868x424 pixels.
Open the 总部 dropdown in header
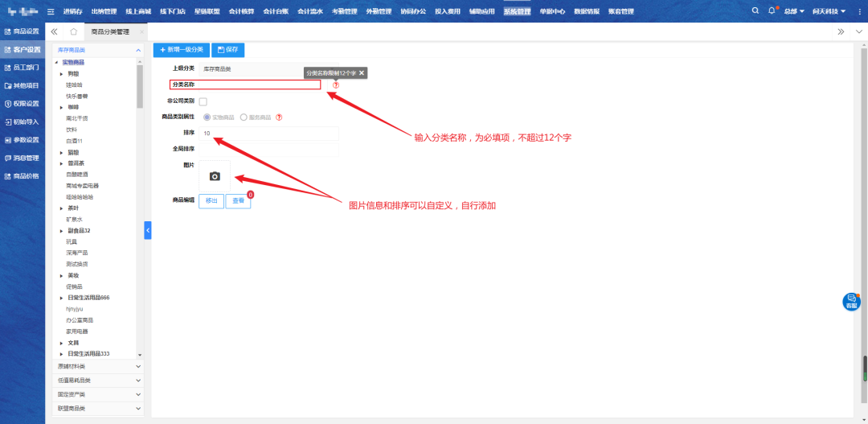(x=793, y=11)
